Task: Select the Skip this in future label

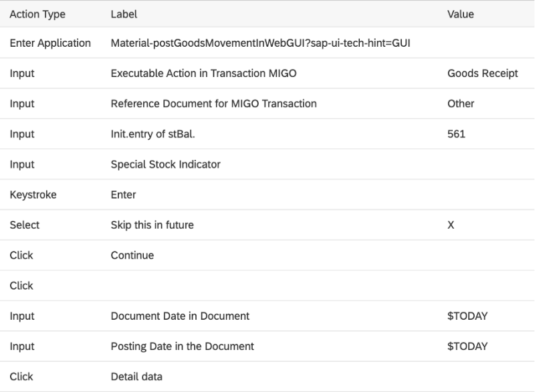Action: tap(152, 225)
